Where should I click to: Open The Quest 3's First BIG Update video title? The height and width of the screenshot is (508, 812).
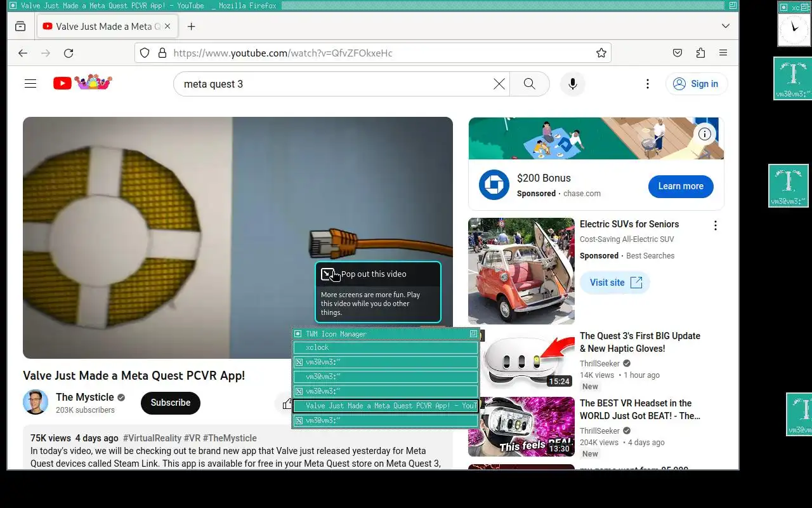click(x=640, y=342)
